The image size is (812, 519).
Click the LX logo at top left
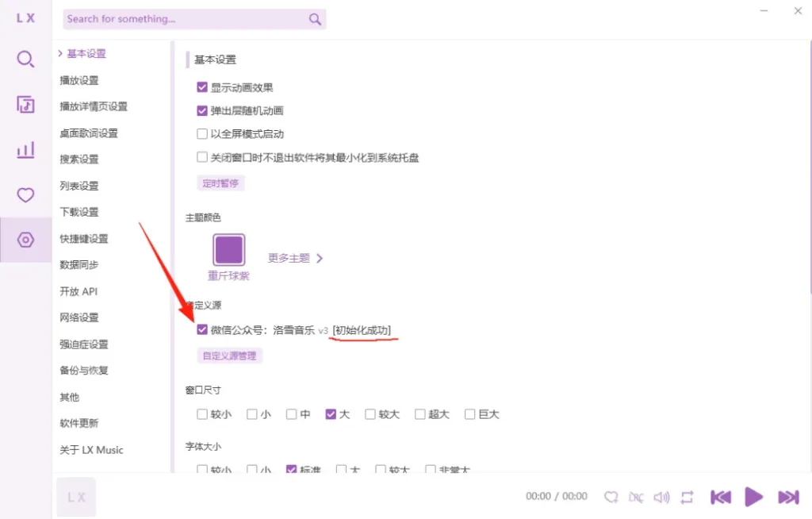[25, 18]
